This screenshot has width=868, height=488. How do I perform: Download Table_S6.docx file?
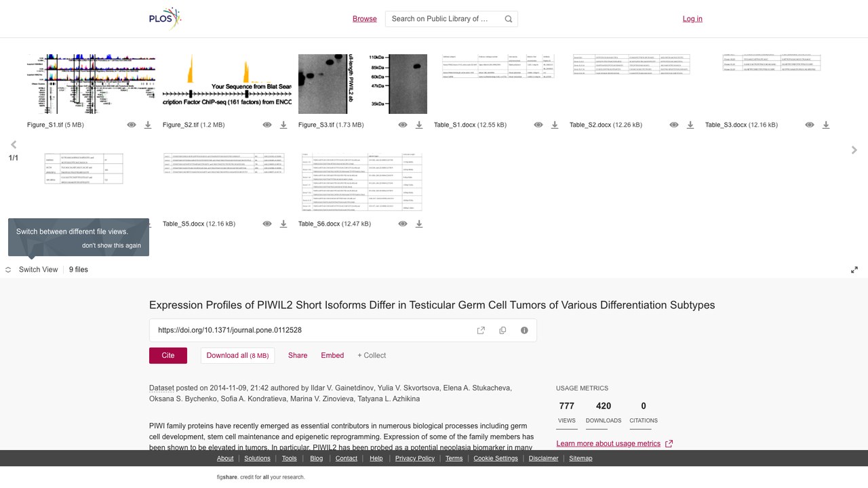click(419, 224)
